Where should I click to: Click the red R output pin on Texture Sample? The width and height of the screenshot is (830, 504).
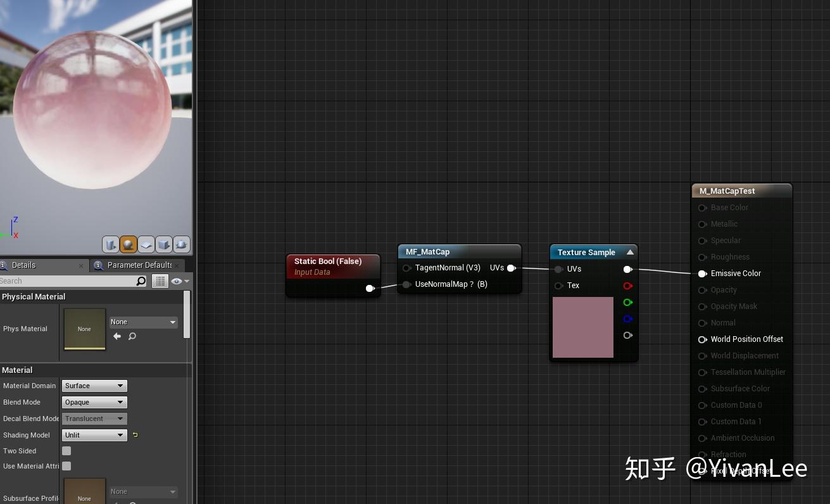point(627,286)
